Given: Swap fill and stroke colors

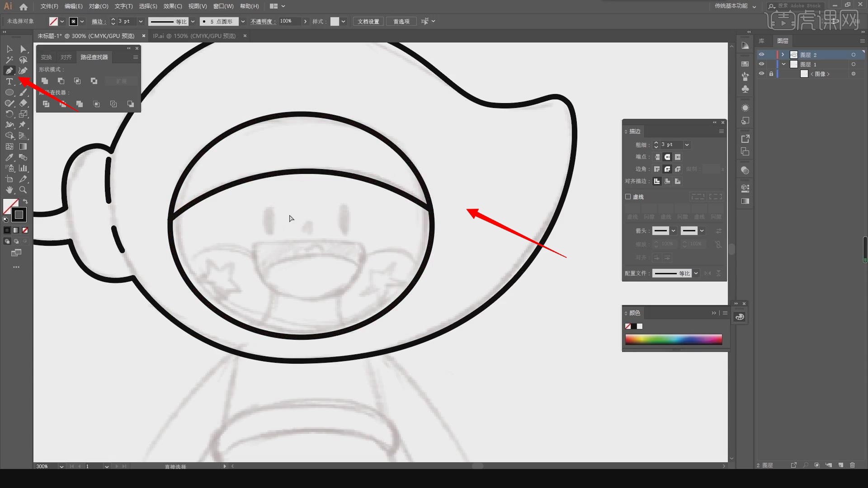Looking at the screenshot, I should coord(25,202).
